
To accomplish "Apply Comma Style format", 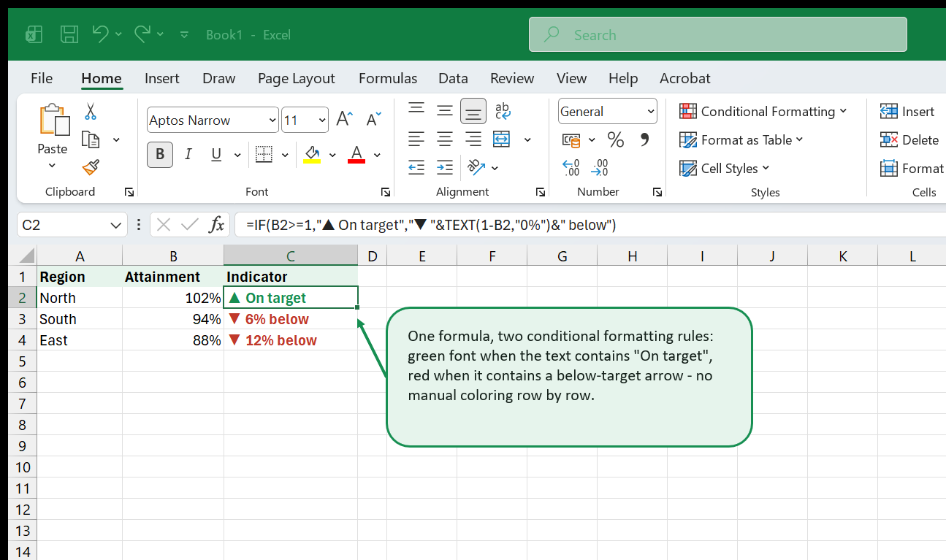I will tap(644, 139).
